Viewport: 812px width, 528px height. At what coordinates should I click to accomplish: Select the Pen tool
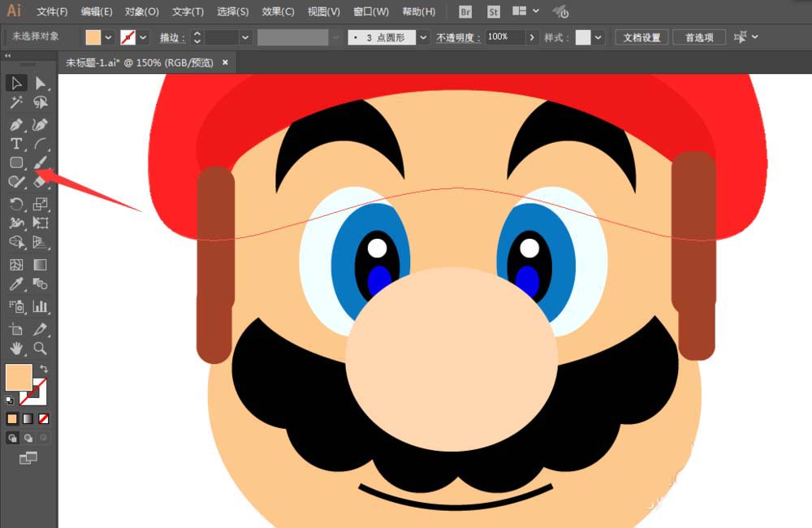pos(16,124)
